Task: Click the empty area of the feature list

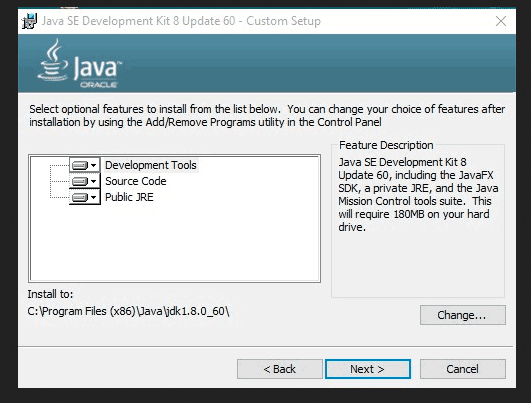Action: pos(175,242)
